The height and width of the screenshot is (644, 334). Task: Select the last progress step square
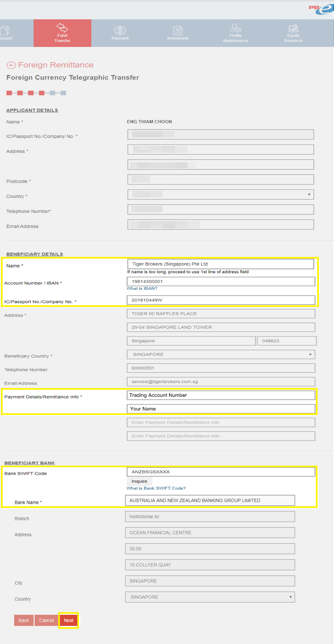tap(64, 93)
